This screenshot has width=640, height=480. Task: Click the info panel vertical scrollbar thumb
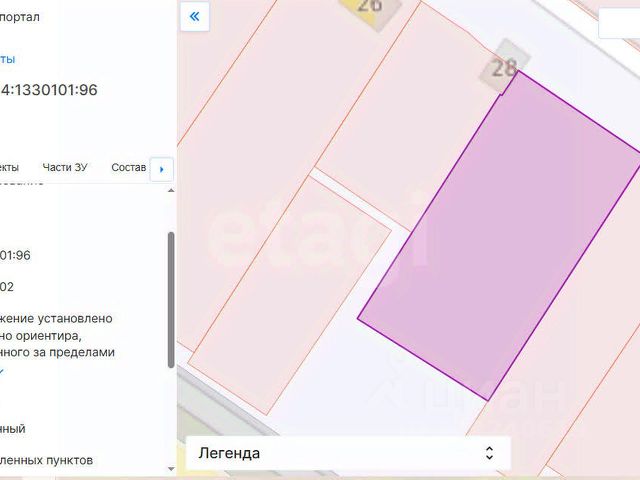171,300
